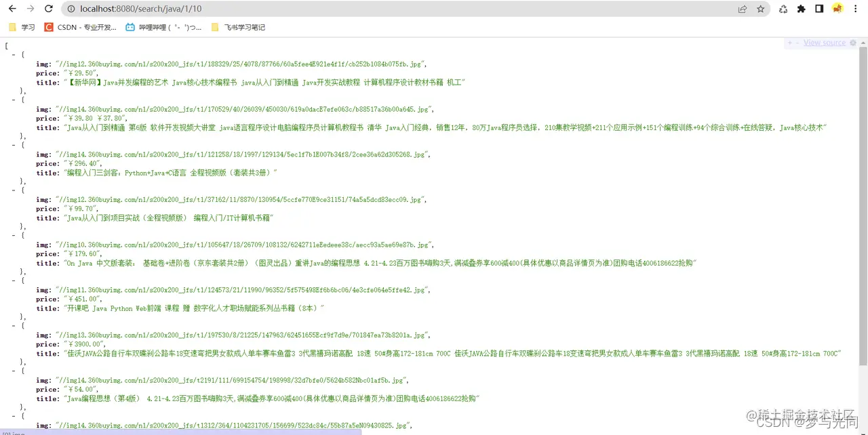This screenshot has height=435, width=868.
Task: Collapse all nodes with the minus control
Action: click(797, 43)
